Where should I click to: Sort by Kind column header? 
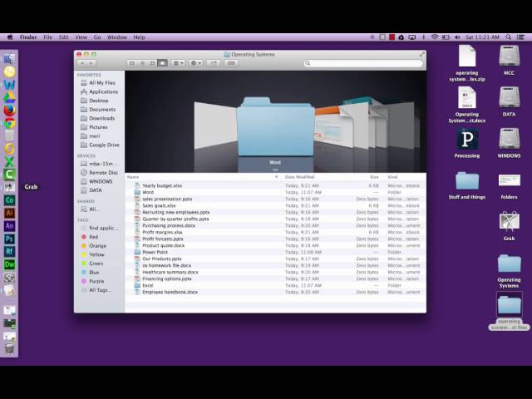[392, 177]
